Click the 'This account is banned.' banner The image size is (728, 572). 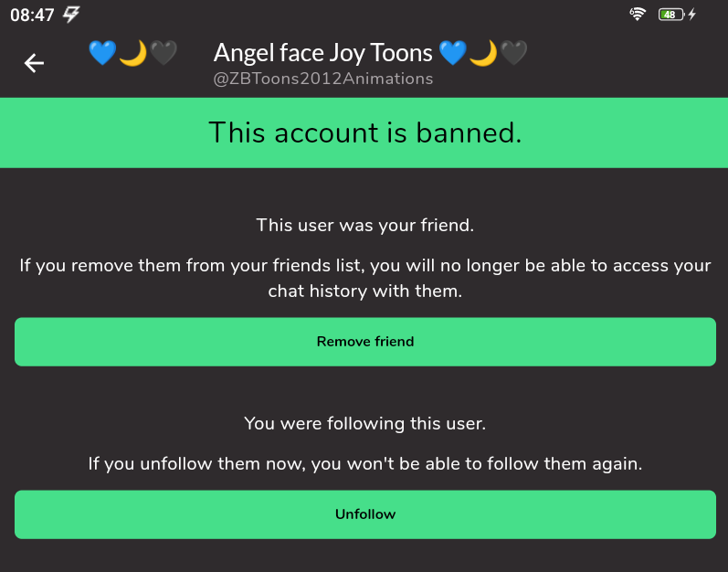pyautogui.click(x=364, y=132)
